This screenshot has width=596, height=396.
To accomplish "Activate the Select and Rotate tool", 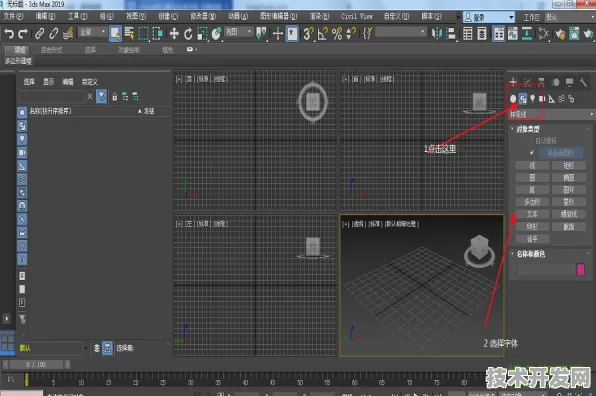I will pyautogui.click(x=188, y=34).
